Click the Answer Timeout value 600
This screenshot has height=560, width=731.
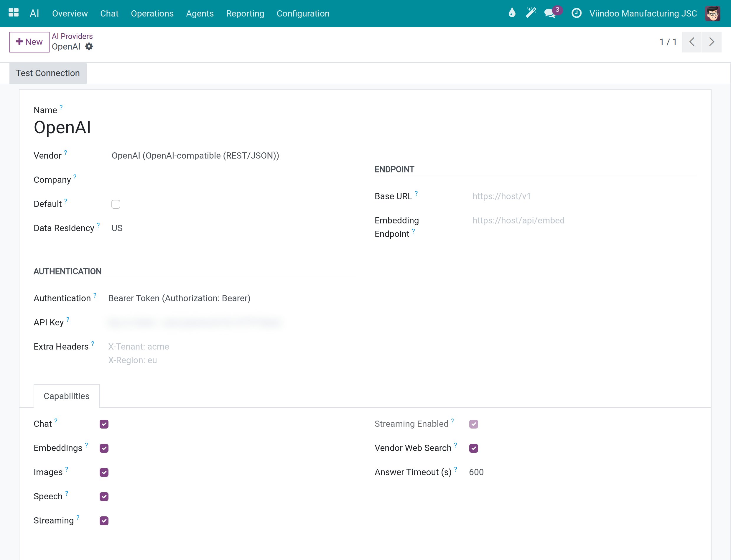(x=476, y=472)
